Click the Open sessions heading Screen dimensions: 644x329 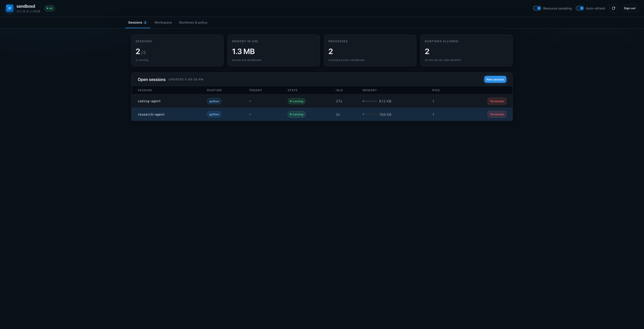tap(152, 79)
